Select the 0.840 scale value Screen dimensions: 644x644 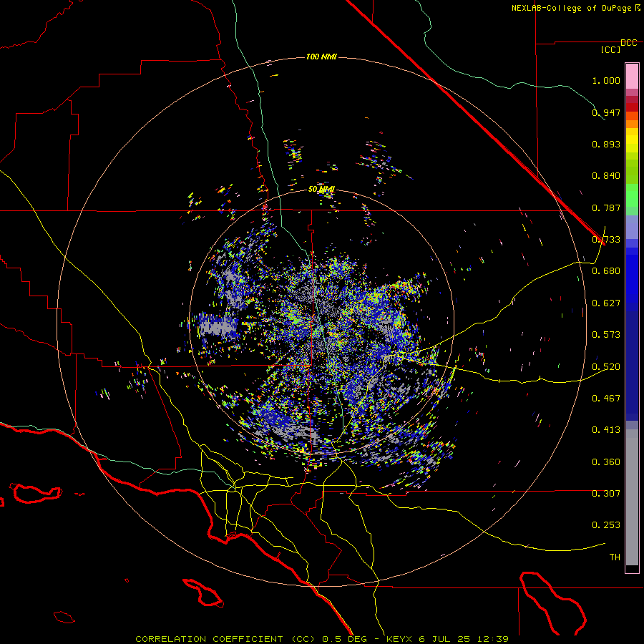coord(606,176)
